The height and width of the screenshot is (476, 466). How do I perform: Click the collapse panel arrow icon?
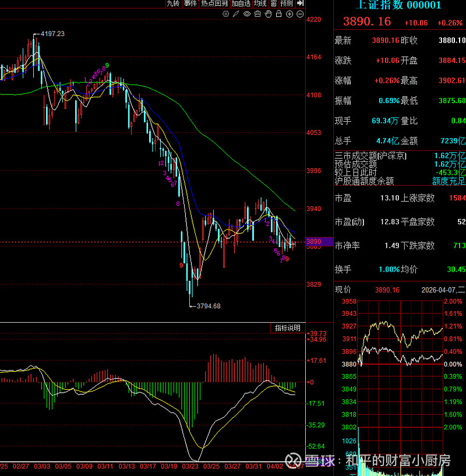pyautogui.click(x=300, y=3)
